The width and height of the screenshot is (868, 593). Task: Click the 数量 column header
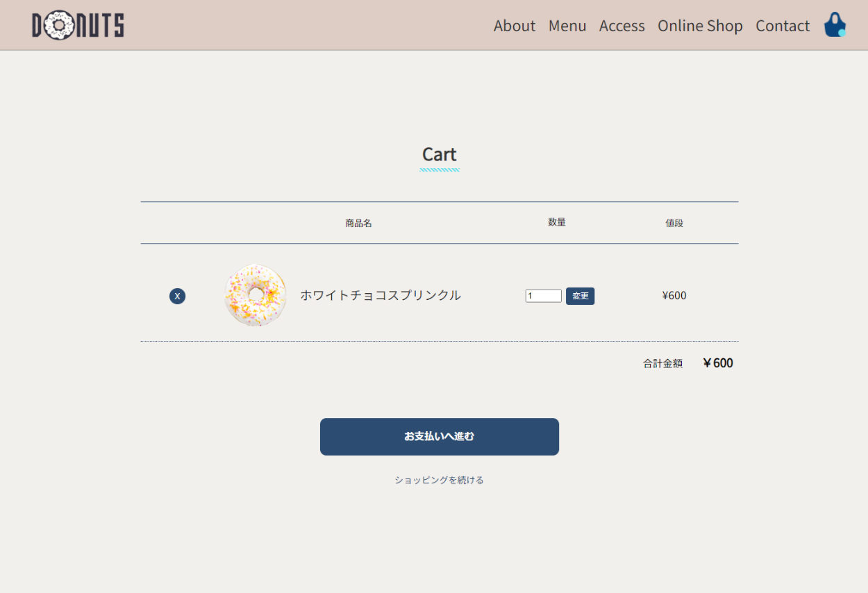click(x=556, y=222)
